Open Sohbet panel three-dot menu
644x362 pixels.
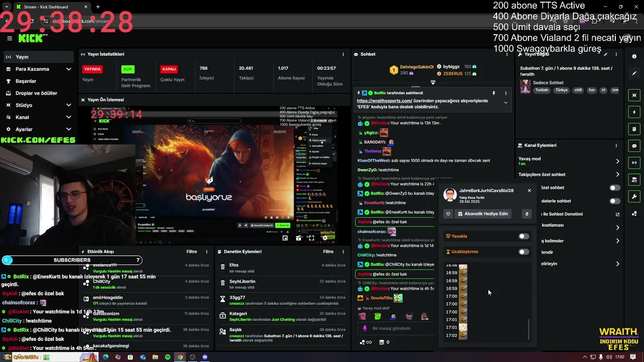(506, 54)
